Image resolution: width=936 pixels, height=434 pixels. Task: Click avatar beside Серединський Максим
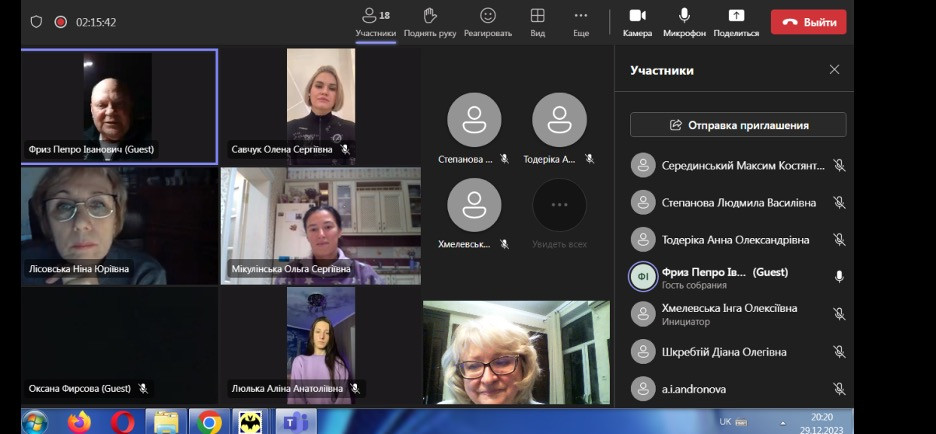643,165
